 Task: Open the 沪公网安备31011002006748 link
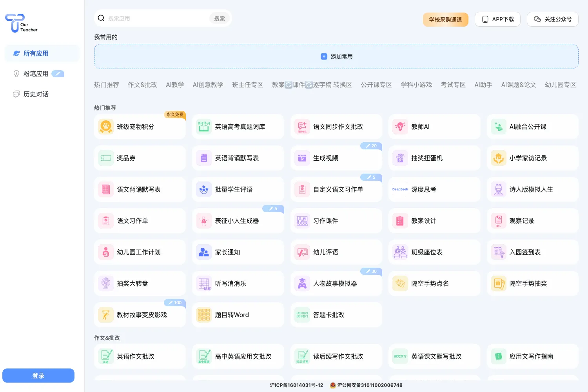(367, 385)
